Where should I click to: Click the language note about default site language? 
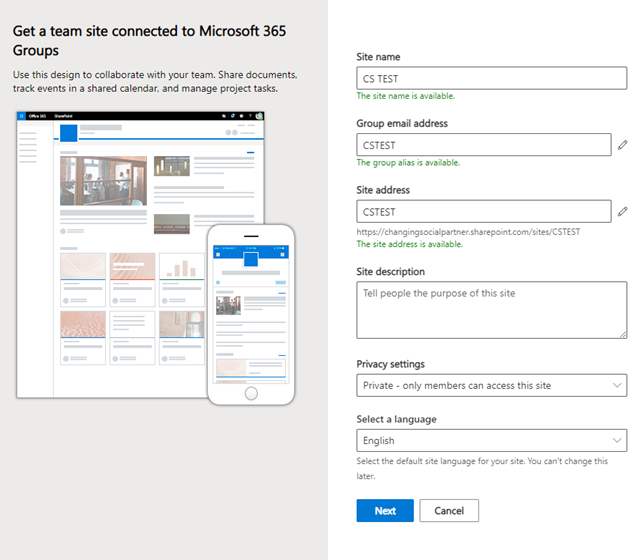tap(482, 468)
